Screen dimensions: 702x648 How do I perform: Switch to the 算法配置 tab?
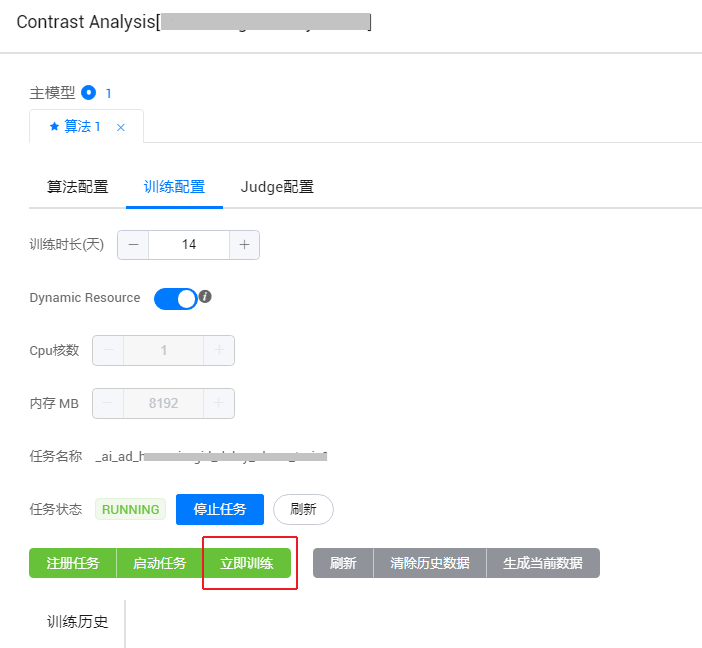click(x=77, y=187)
